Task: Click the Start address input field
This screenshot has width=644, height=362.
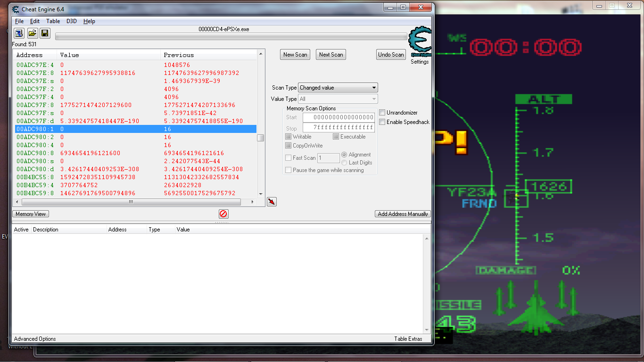Action: tap(339, 117)
